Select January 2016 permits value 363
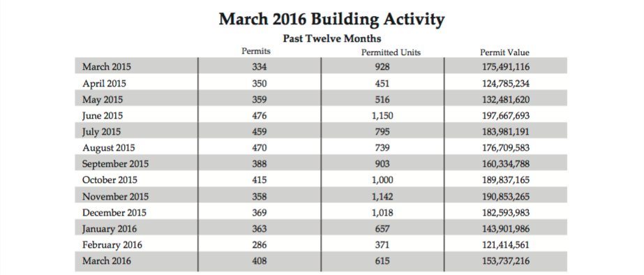The width and height of the screenshot is (644, 275). point(259,228)
